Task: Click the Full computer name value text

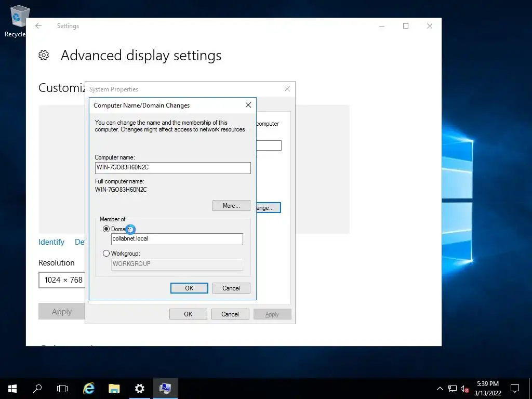Action: pyautogui.click(x=121, y=190)
